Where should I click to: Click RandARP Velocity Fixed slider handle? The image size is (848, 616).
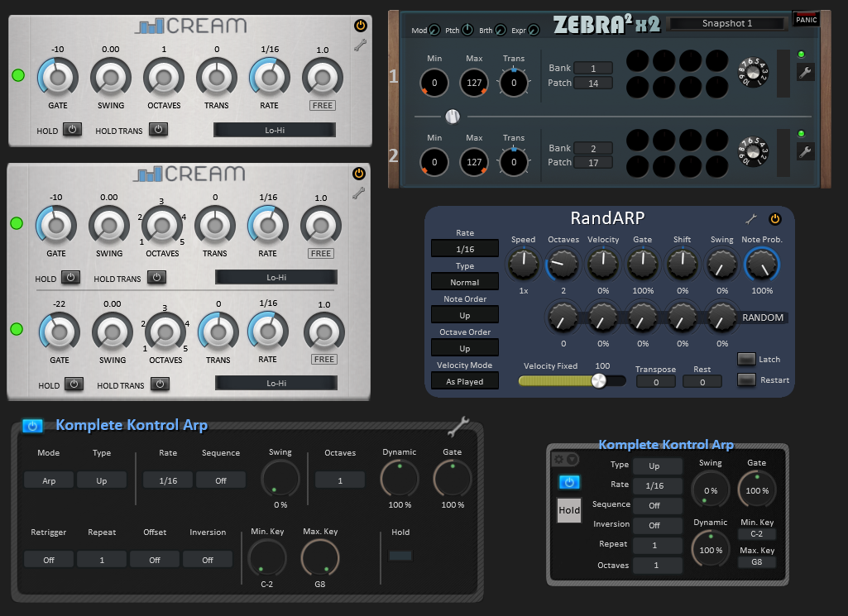(599, 381)
